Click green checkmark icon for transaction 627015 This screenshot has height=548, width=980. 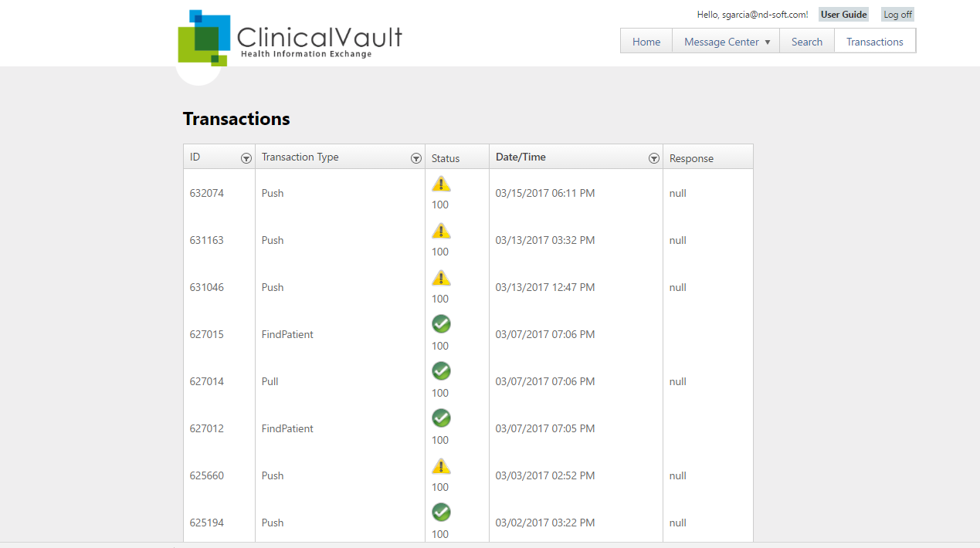tap(441, 324)
